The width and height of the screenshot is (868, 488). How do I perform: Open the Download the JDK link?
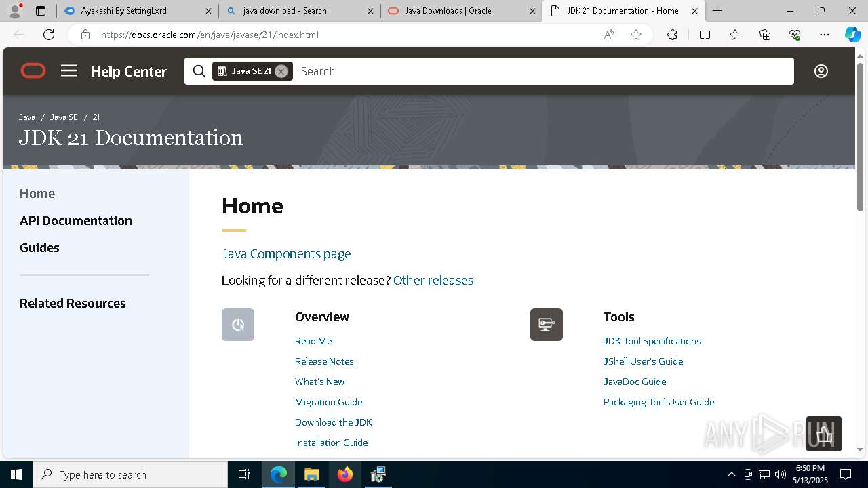333,422
